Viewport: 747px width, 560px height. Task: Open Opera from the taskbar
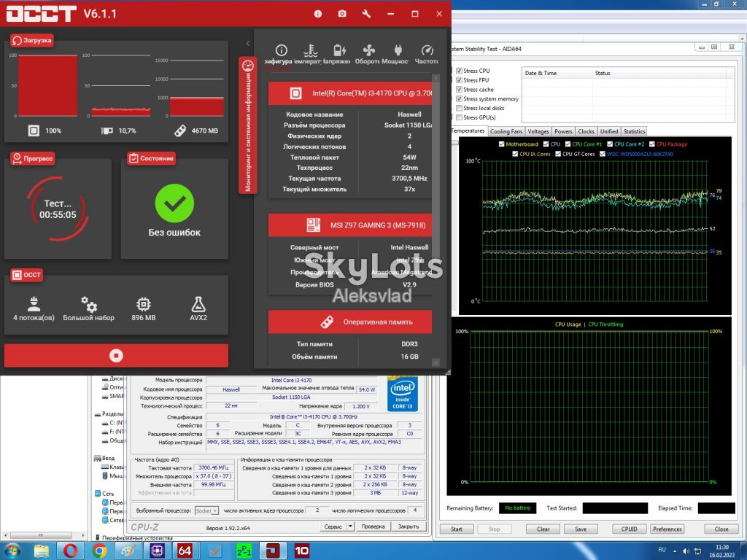coord(70,551)
